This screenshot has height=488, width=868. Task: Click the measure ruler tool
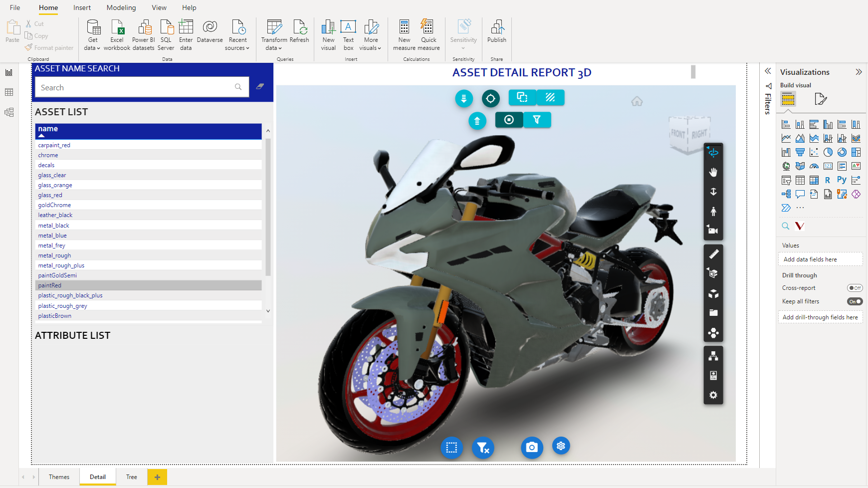coord(713,254)
